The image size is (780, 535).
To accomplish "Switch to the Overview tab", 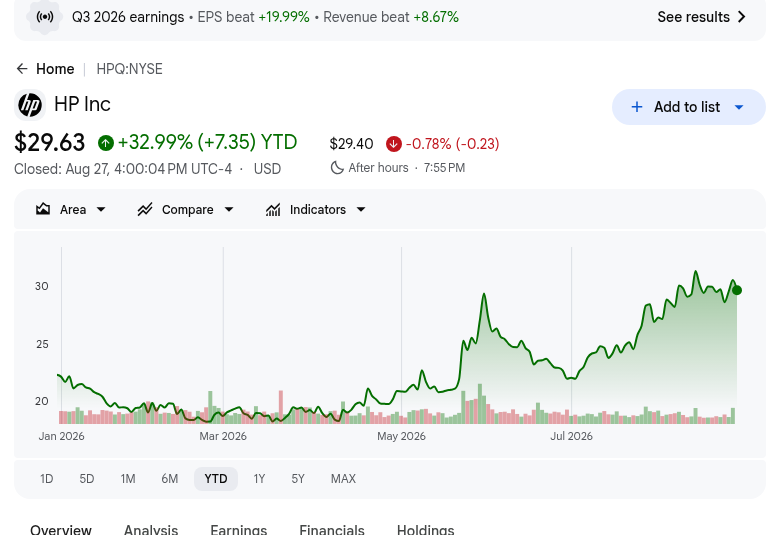I will 61,530.
